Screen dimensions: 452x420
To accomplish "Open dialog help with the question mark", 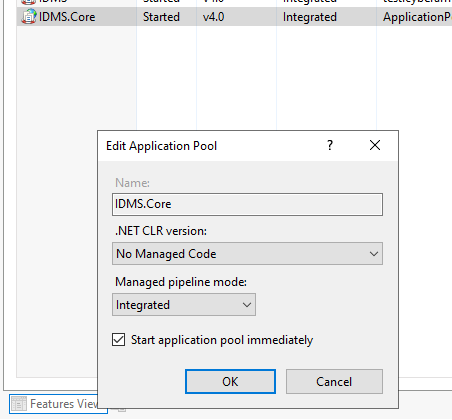I will tap(330, 145).
